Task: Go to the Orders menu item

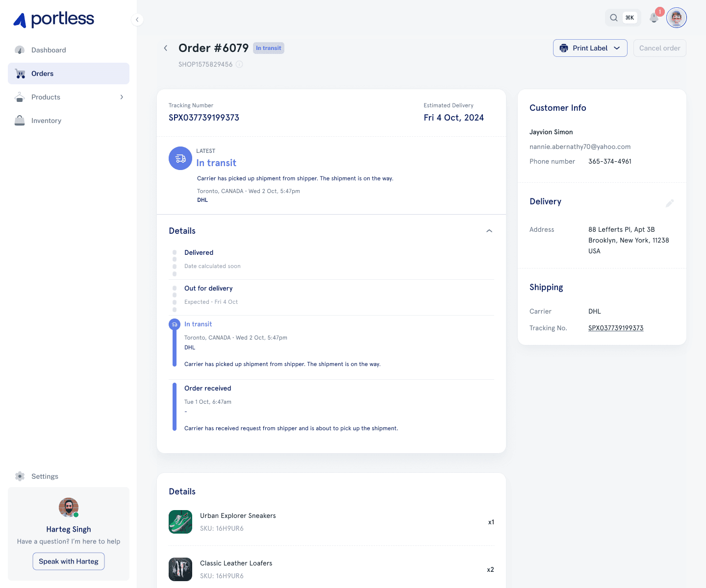Action: 69,73
